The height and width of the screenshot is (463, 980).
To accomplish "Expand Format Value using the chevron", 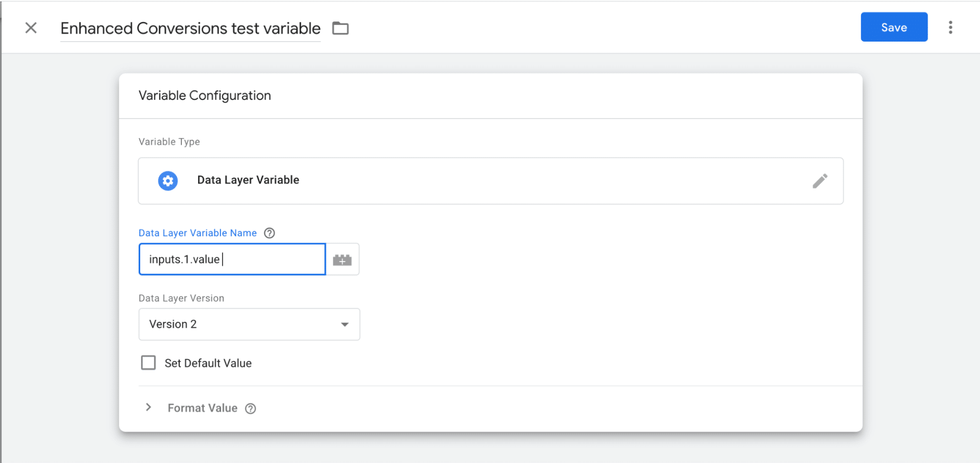I will (149, 408).
